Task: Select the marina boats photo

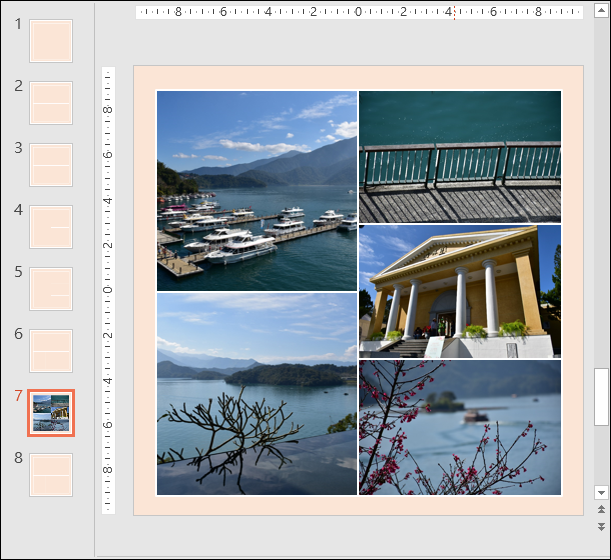Action: coord(257,191)
